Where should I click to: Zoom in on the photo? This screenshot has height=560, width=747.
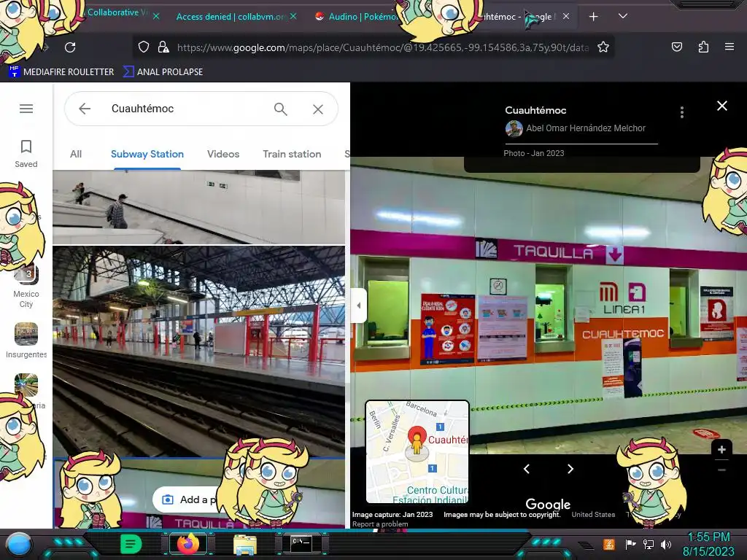click(721, 449)
